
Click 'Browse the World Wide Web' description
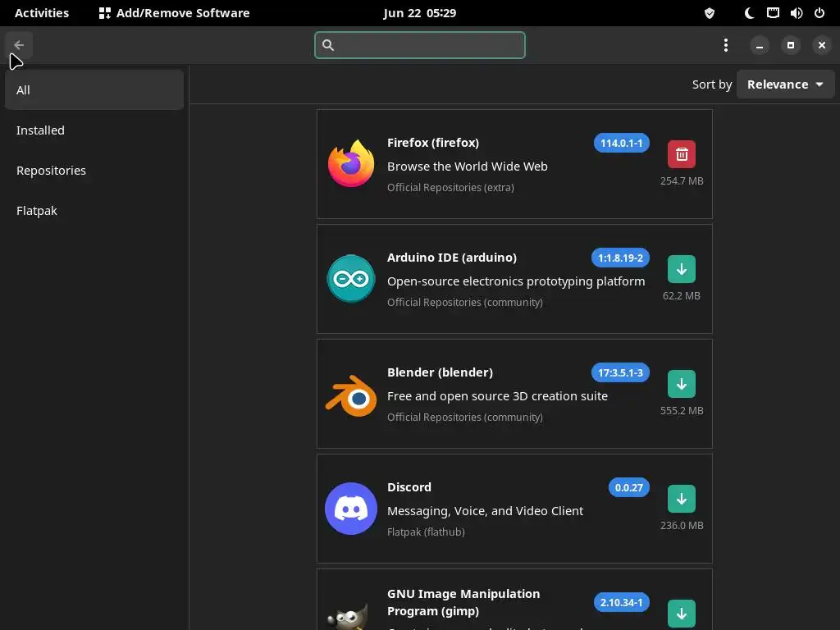[x=467, y=167]
